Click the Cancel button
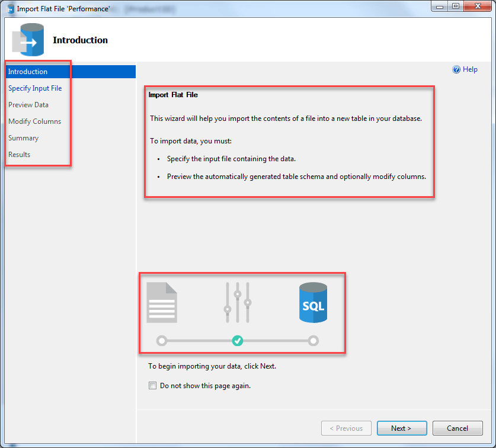496x448 pixels. pos(457,428)
